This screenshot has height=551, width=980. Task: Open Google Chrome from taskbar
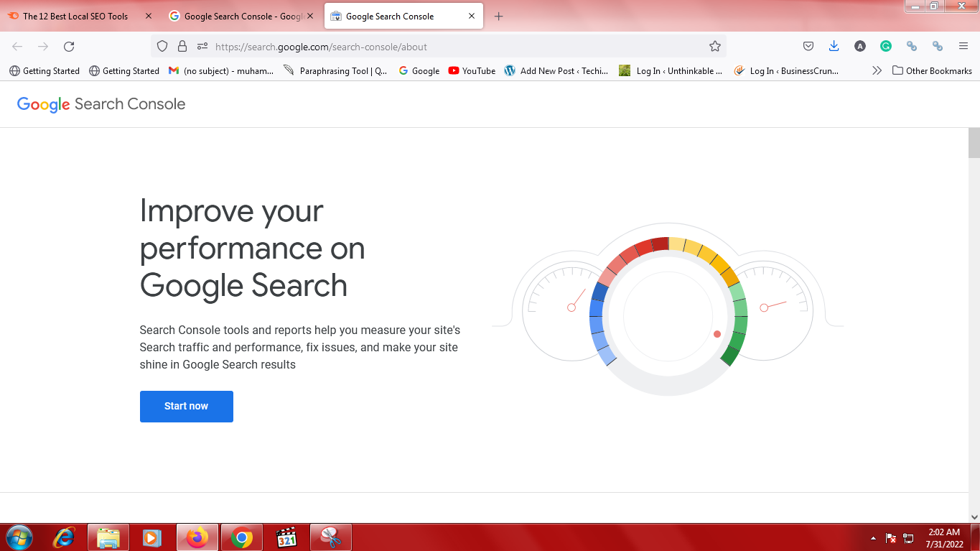(242, 537)
